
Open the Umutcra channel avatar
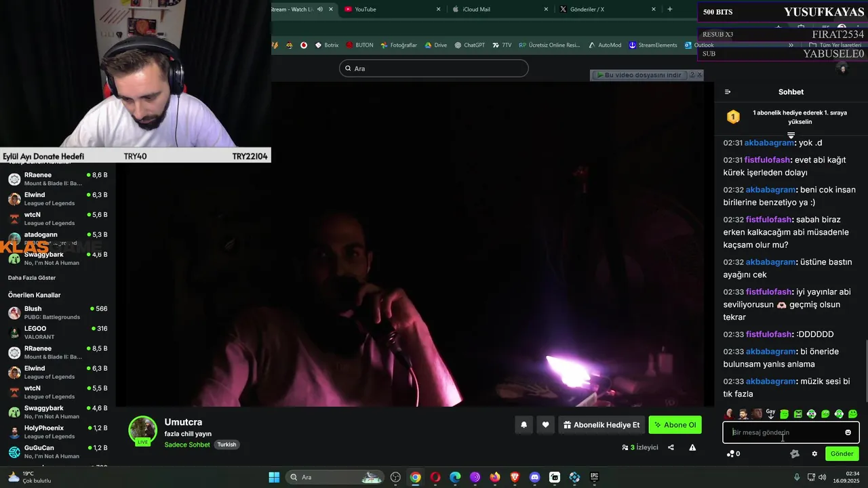[143, 430]
